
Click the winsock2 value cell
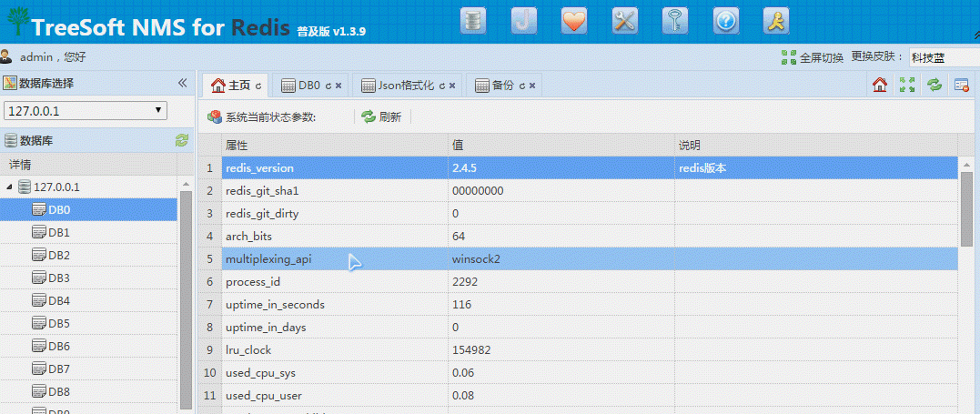click(x=561, y=259)
